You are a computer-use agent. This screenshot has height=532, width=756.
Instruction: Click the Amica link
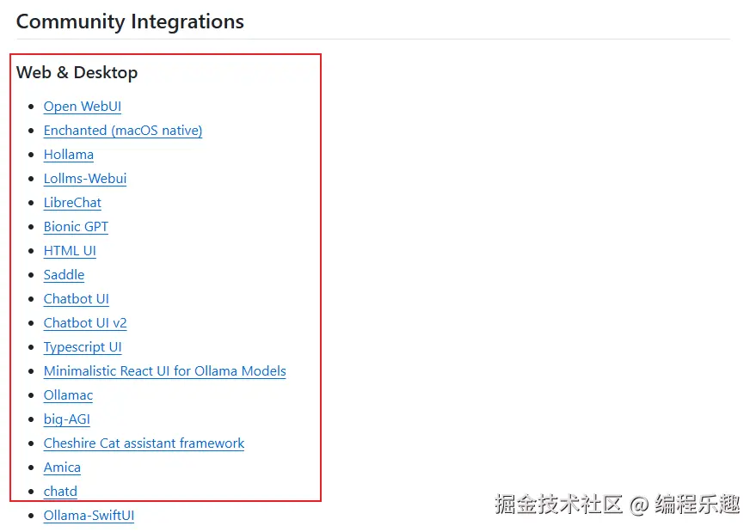(x=62, y=468)
